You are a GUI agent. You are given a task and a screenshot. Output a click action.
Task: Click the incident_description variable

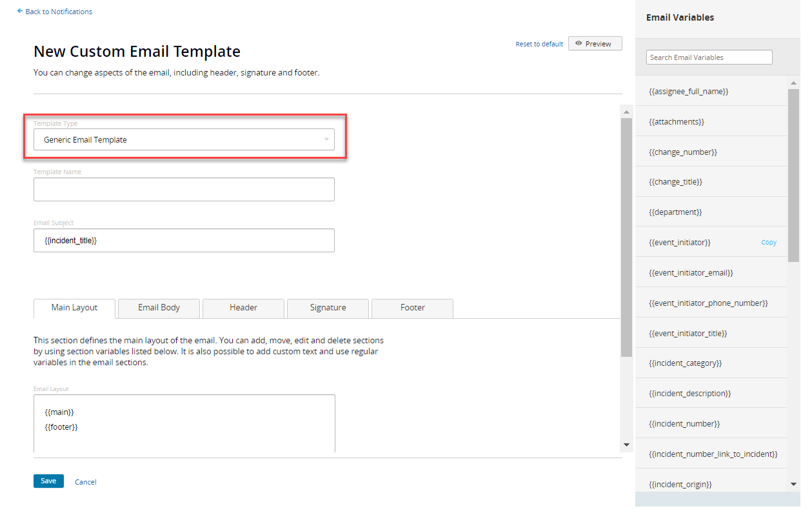point(689,393)
